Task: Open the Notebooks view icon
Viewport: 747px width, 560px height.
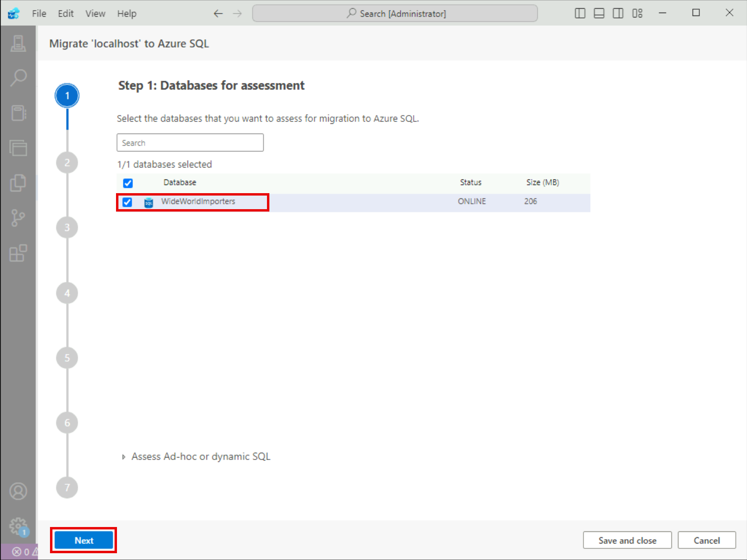Action: tap(18, 113)
